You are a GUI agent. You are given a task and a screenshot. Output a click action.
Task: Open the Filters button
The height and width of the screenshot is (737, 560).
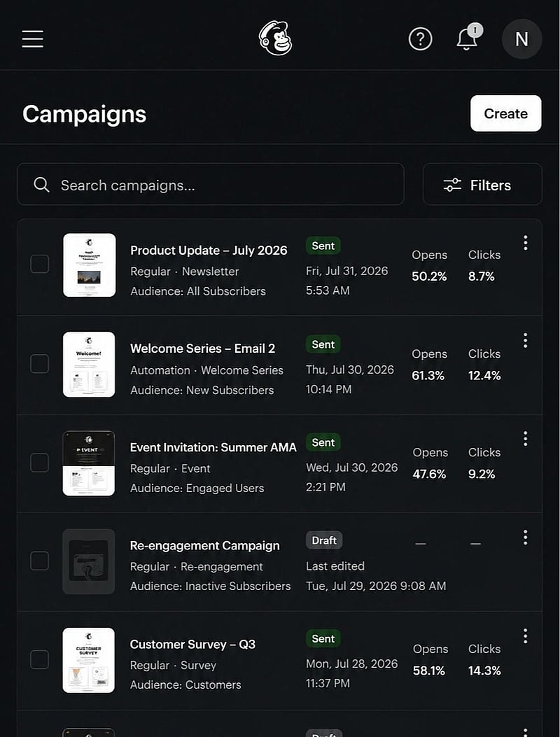[x=482, y=184]
